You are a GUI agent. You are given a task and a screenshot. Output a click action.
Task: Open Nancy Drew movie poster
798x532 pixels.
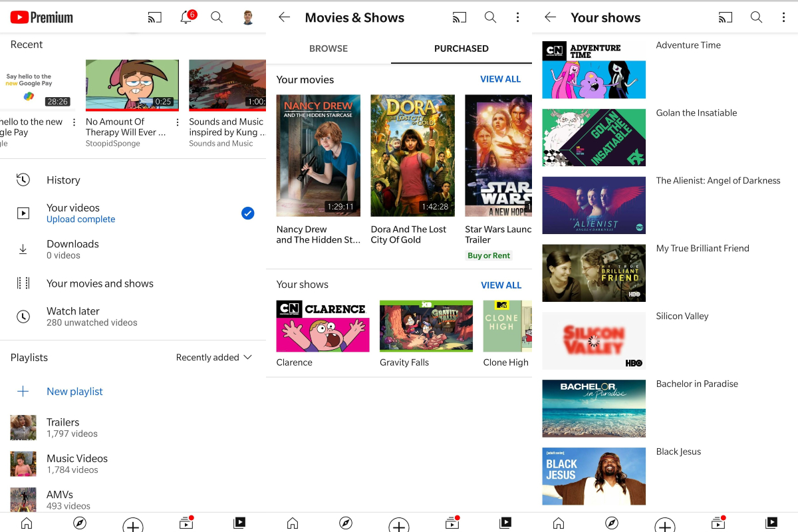319,156
